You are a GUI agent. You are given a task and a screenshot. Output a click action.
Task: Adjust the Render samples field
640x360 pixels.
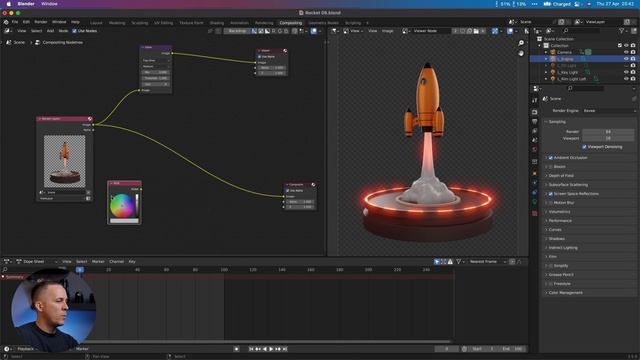[x=608, y=132]
